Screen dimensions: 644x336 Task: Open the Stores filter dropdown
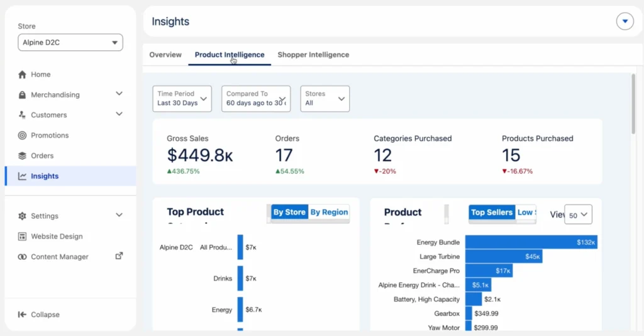tap(325, 99)
